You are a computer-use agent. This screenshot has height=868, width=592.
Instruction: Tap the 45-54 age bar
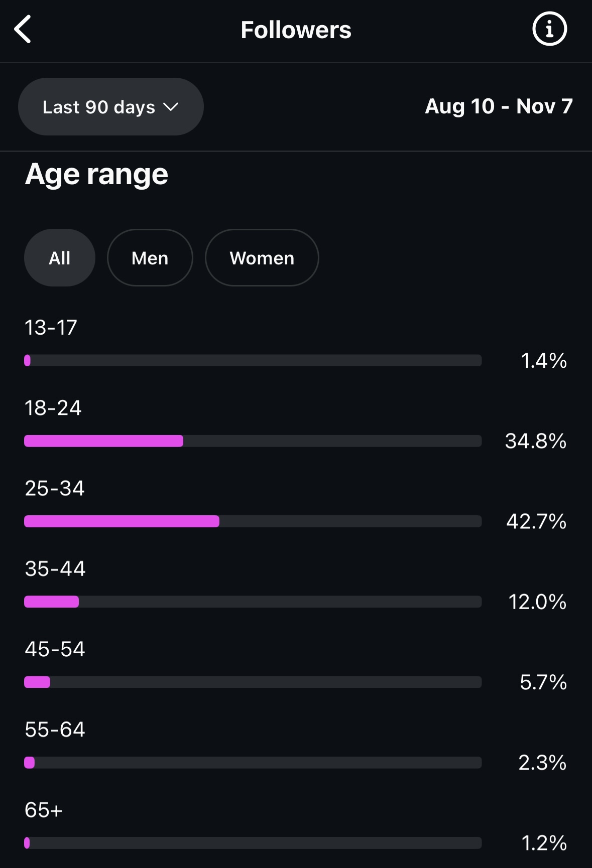[253, 682]
